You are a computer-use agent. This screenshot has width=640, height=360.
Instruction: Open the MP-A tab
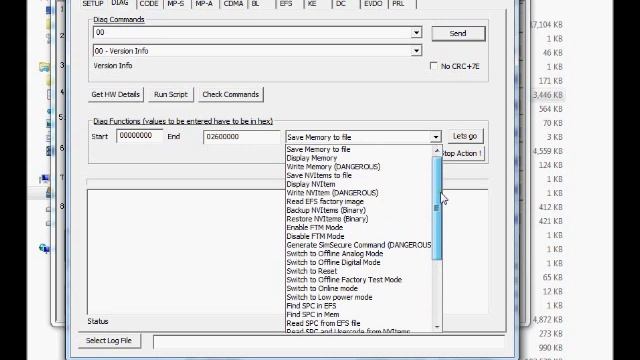pos(204,4)
